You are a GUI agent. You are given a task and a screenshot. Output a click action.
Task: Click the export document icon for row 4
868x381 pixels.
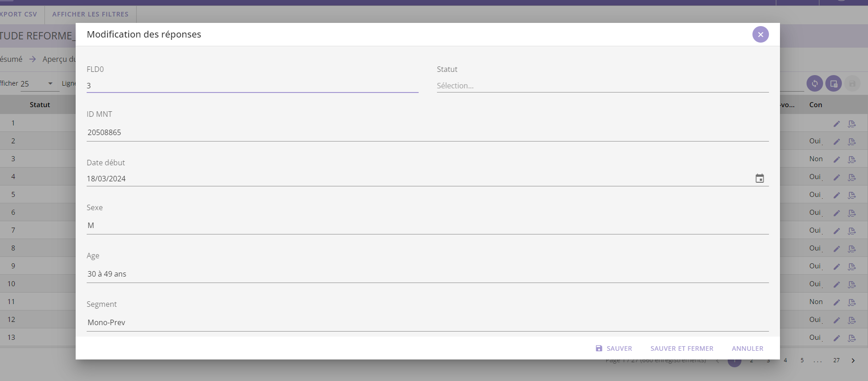[x=852, y=177]
